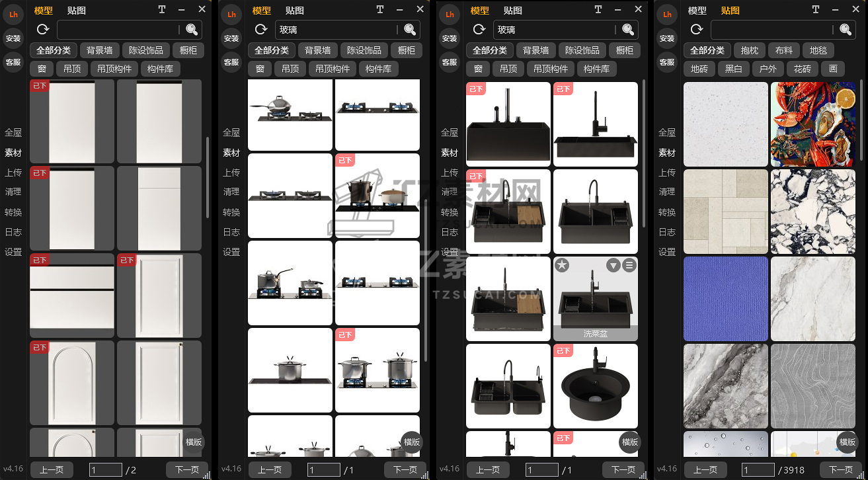Screen dimensions: 868x480
Task: Open the menu icon on the 洗菜盆 thumbnail
Action: click(x=629, y=265)
